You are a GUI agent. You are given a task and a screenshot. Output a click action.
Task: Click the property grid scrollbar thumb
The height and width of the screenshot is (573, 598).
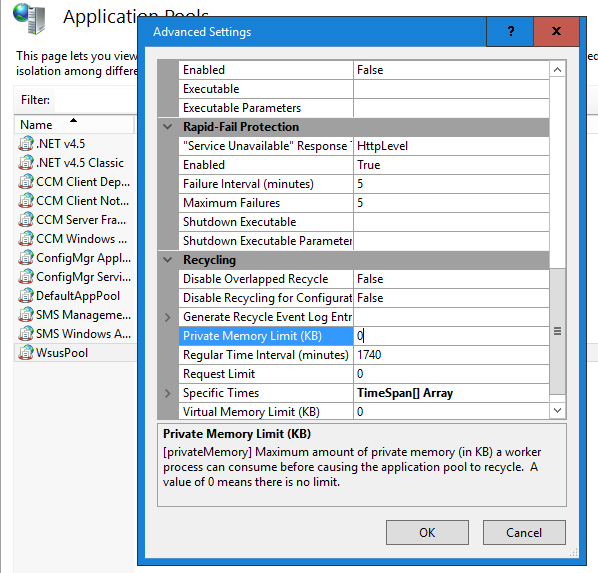click(x=557, y=331)
